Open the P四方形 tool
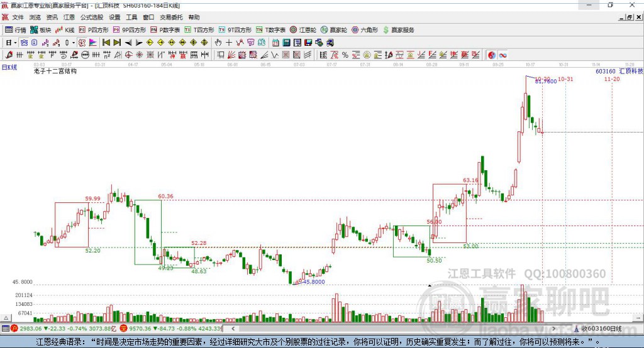 pos(94,30)
